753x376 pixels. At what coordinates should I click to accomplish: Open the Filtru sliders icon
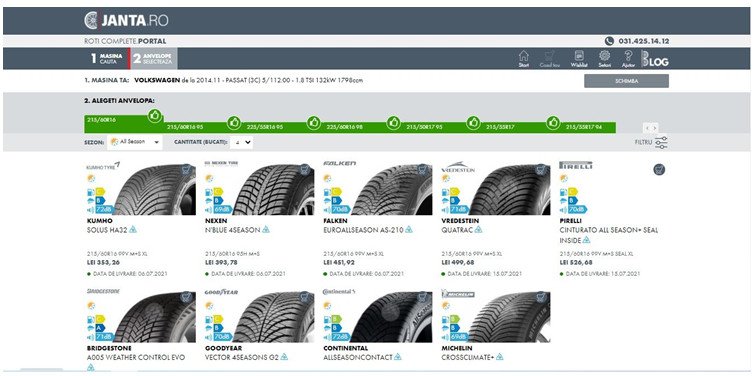coord(661,143)
